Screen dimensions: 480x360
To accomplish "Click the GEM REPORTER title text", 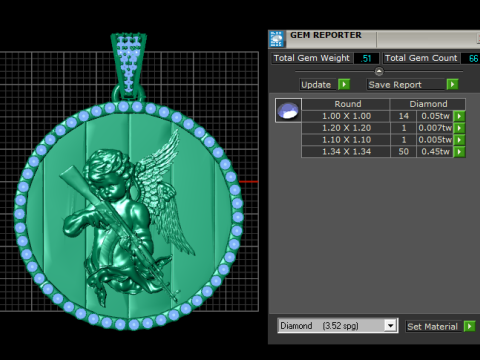I will click(326, 35).
